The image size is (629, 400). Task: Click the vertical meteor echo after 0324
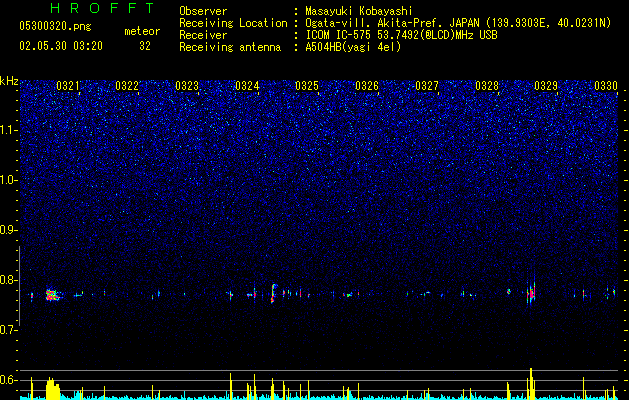(273, 293)
